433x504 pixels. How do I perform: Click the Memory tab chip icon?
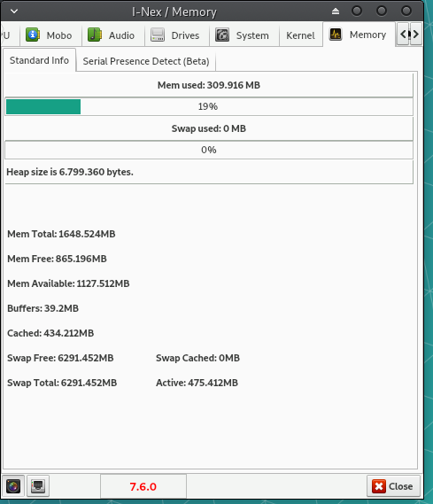click(336, 34)
